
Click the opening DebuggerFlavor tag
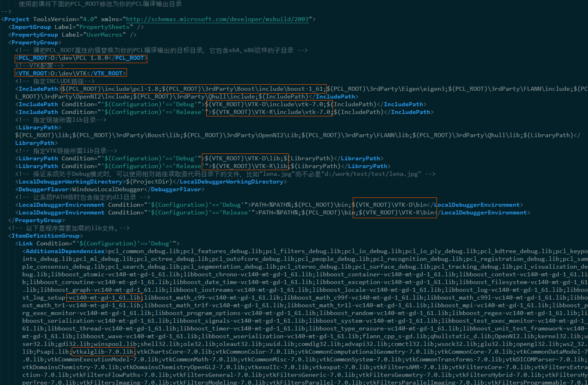pos(44,189)
